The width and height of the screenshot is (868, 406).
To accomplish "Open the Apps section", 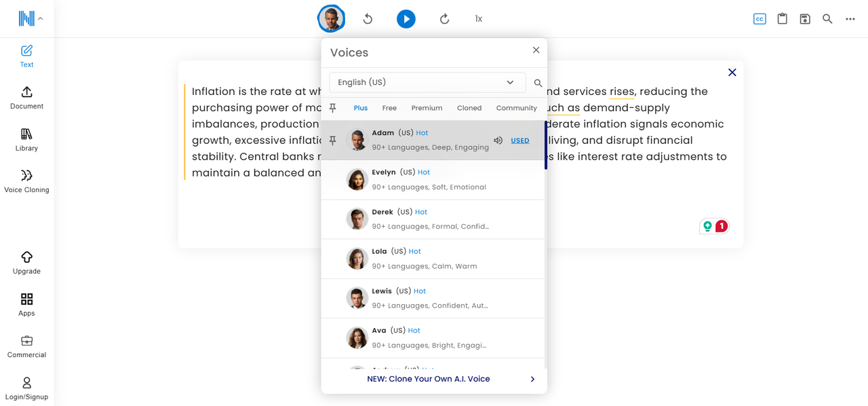I will click(x=26, y=303).
